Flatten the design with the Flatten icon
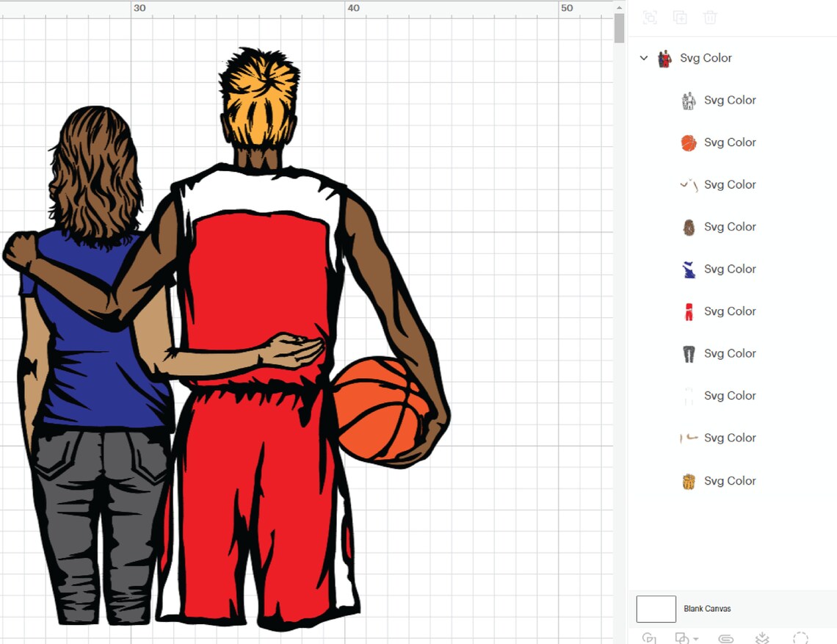 (764, 638)
